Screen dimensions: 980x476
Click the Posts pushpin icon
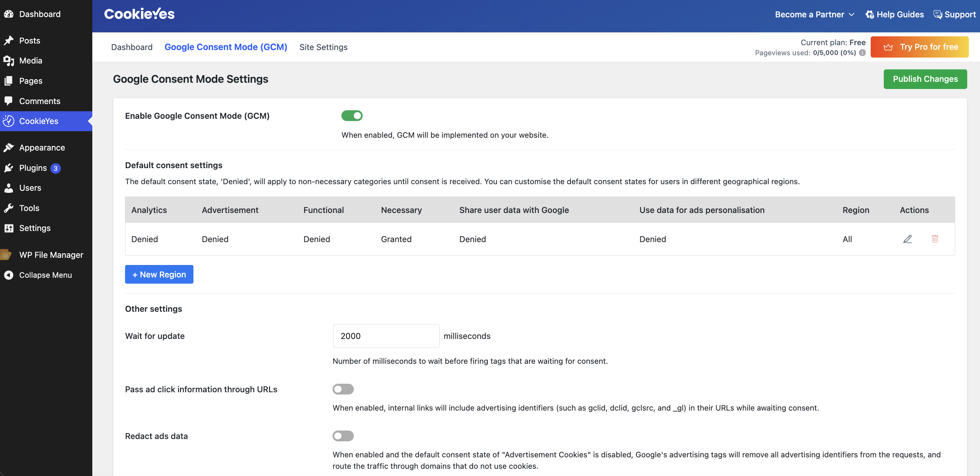tap(9, 40)
